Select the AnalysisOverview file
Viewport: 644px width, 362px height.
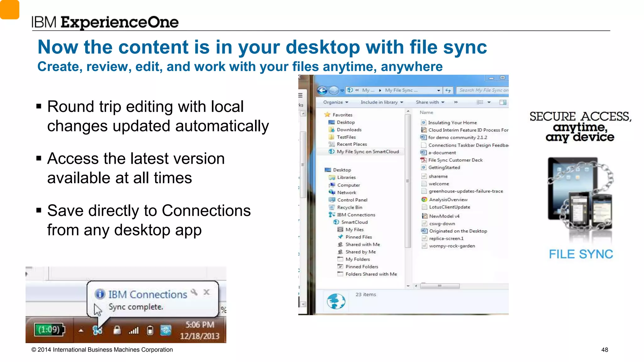point(445,200)
